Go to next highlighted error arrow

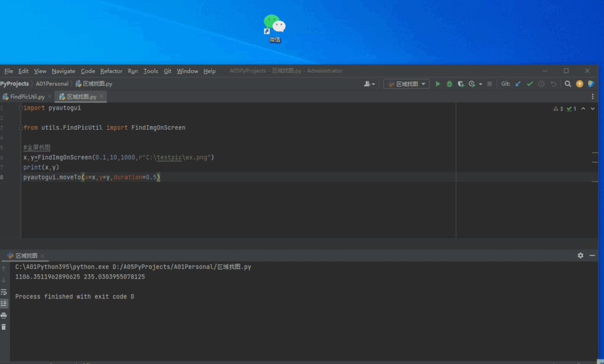tap(592, 109)
